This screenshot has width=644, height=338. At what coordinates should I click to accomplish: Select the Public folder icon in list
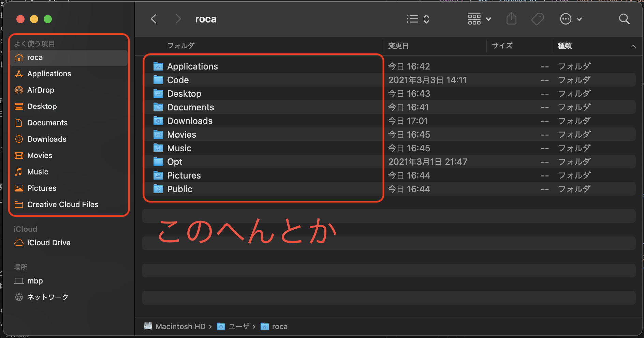(158, 189)
